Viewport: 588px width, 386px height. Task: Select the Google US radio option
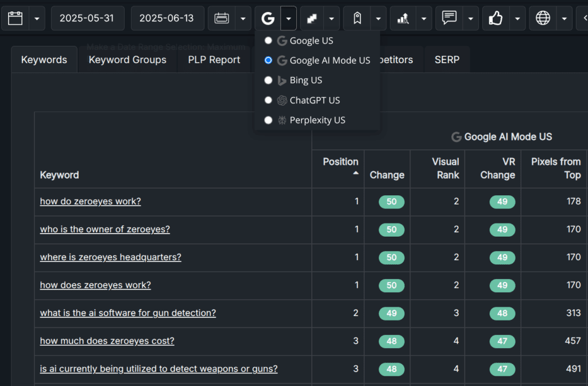pos(268,41)
